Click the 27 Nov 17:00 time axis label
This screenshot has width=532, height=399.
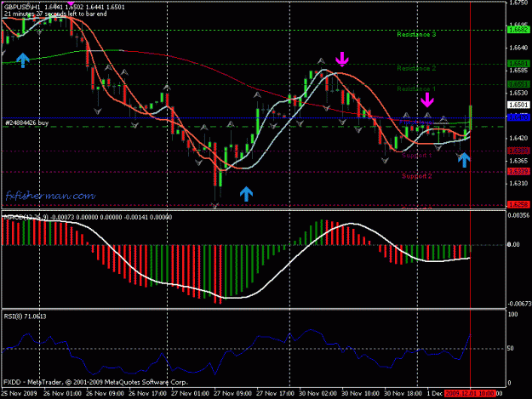coord(275,394)
